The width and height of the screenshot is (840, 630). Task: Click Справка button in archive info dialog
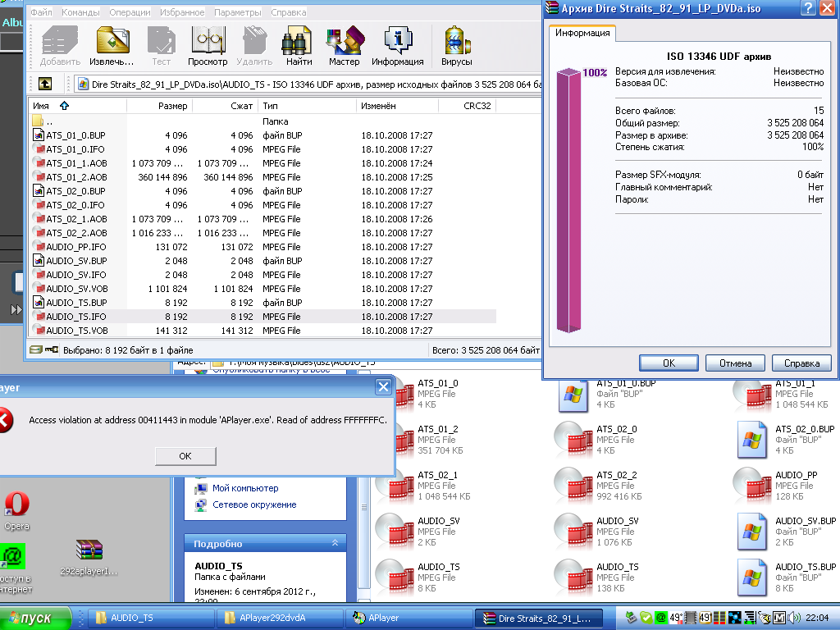click(801, 363)
